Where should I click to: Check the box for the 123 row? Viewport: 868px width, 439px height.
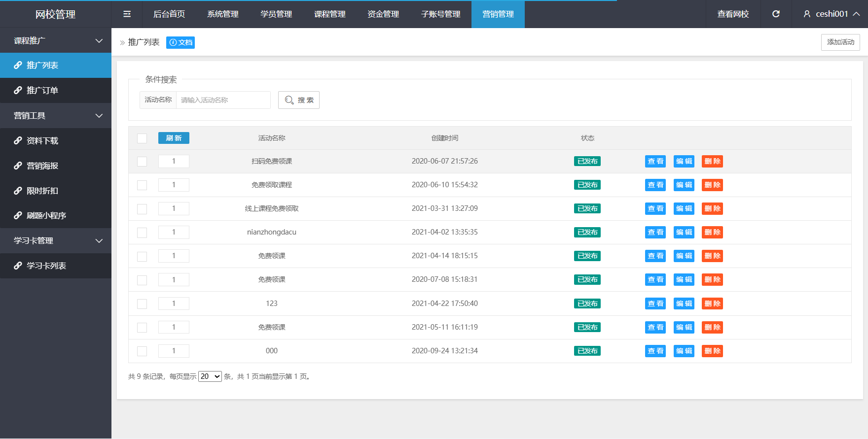click(x=142, y=304)
